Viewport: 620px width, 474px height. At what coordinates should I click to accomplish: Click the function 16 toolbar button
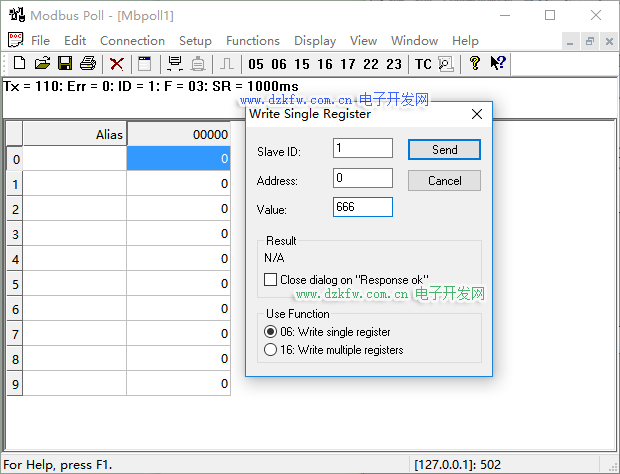pos(325,64)
